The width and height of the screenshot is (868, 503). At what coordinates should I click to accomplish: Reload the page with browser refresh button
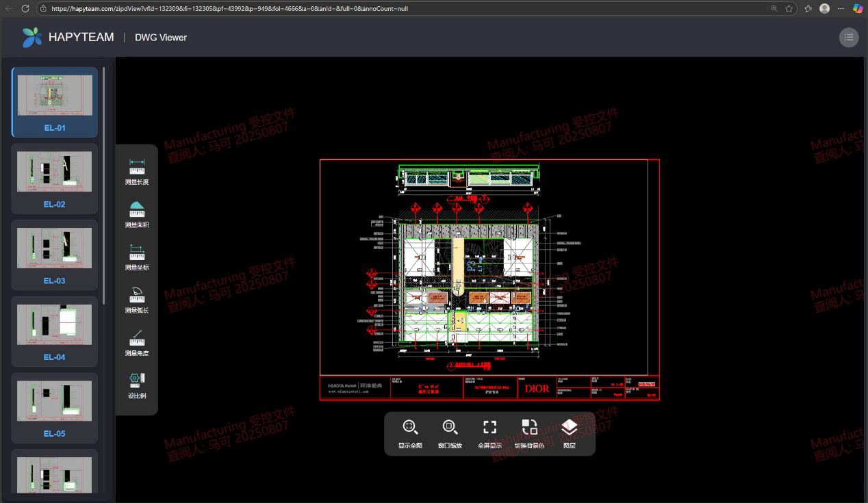click(25, 9)
